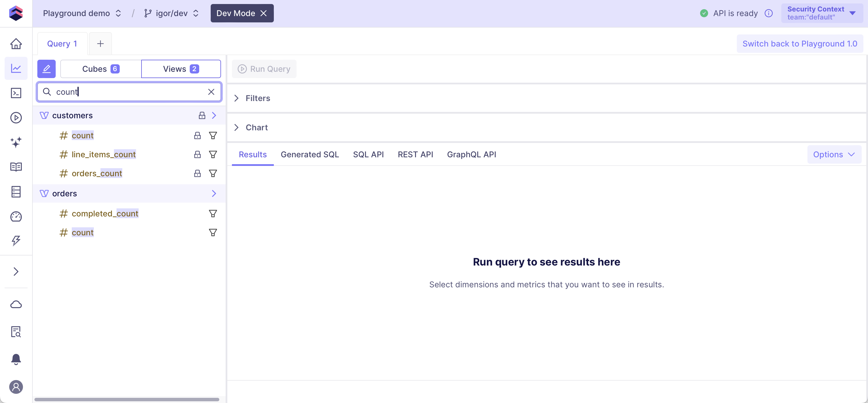Click the speedometer performance sidebar icon
Viewport: 868px width, 403px height.
(x=16, y=216)
